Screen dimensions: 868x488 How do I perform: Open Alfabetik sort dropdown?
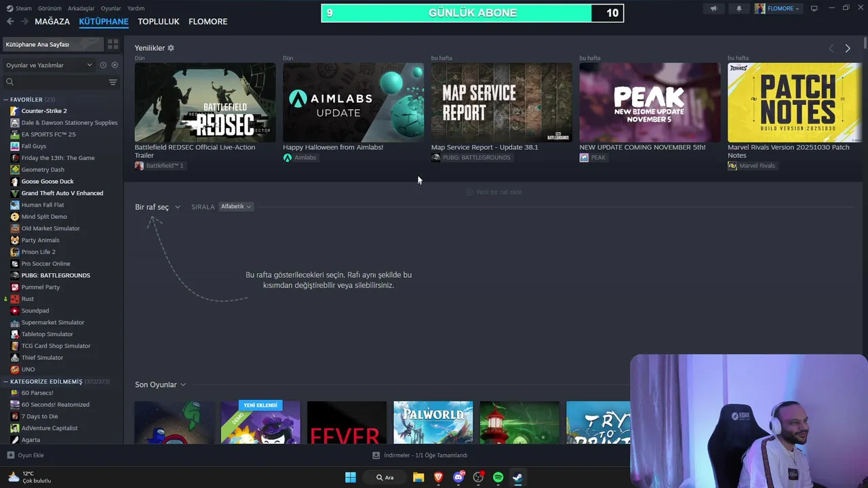click(236, 207)
